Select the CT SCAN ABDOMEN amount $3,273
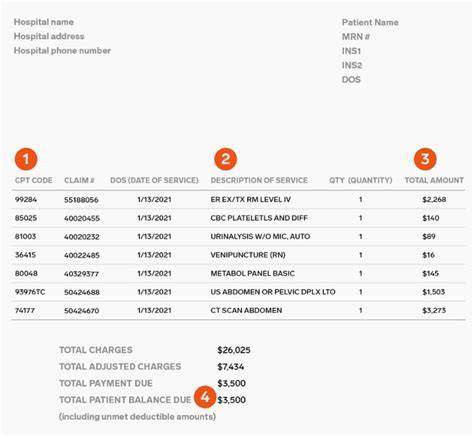The height and width of the screenshot is (437, 474). click(x=434, y=310)
